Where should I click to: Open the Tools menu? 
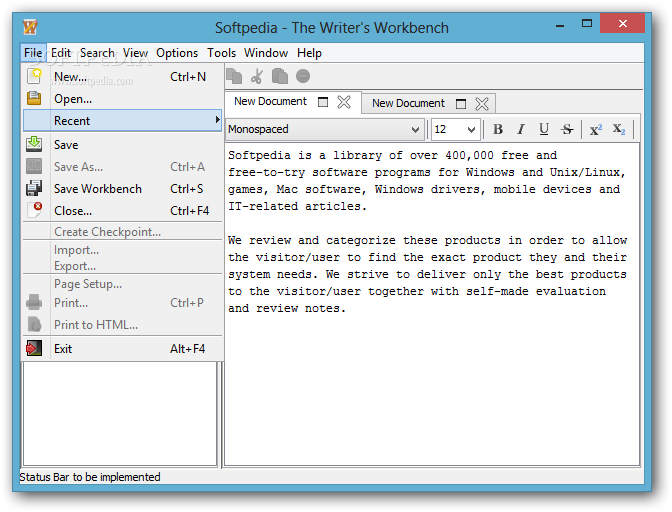pyautogui.click(x=222, y=53)
